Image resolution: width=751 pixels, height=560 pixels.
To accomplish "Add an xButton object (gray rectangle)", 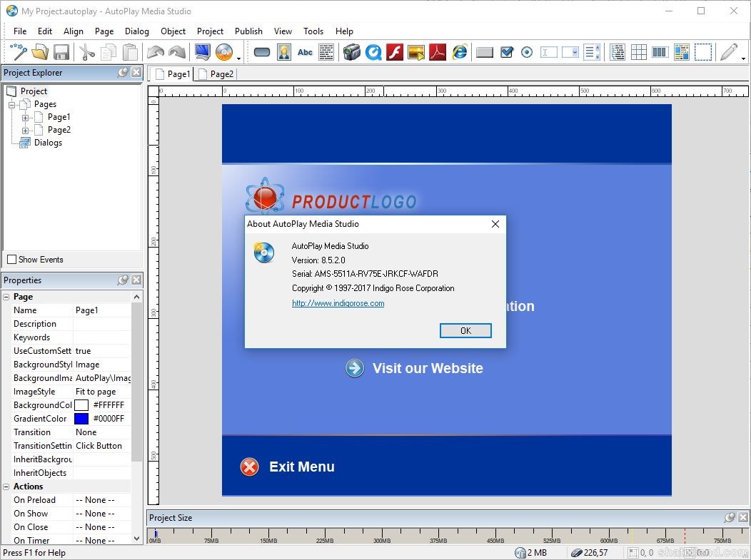I will (x=485, y=51).
